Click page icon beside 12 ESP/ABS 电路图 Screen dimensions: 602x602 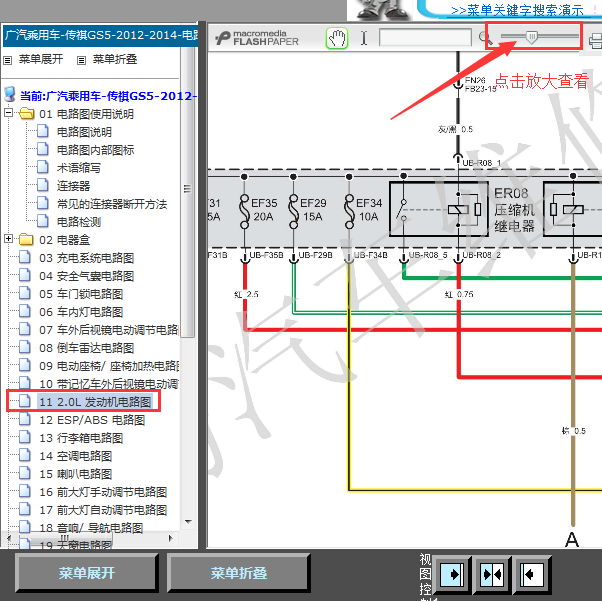click(x=25, y=419)
